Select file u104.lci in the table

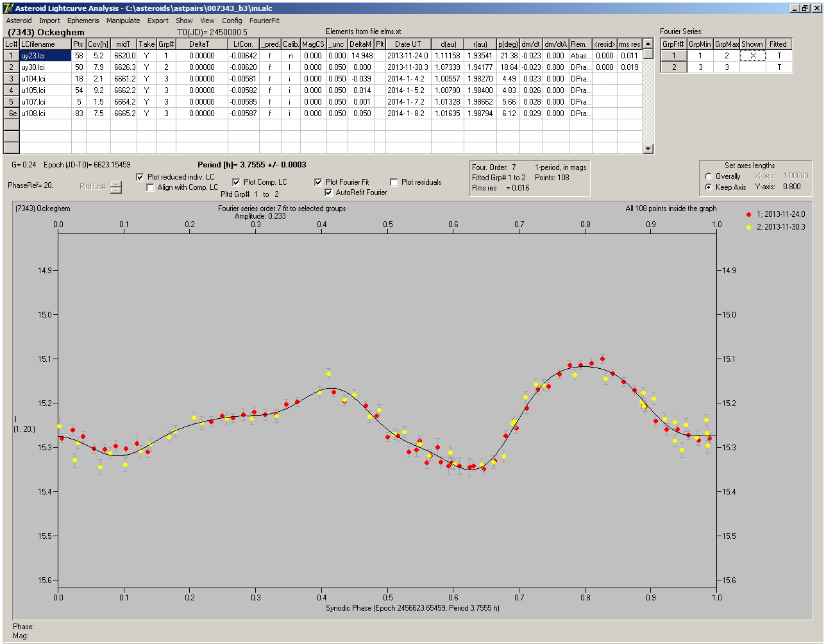(45, 78)
